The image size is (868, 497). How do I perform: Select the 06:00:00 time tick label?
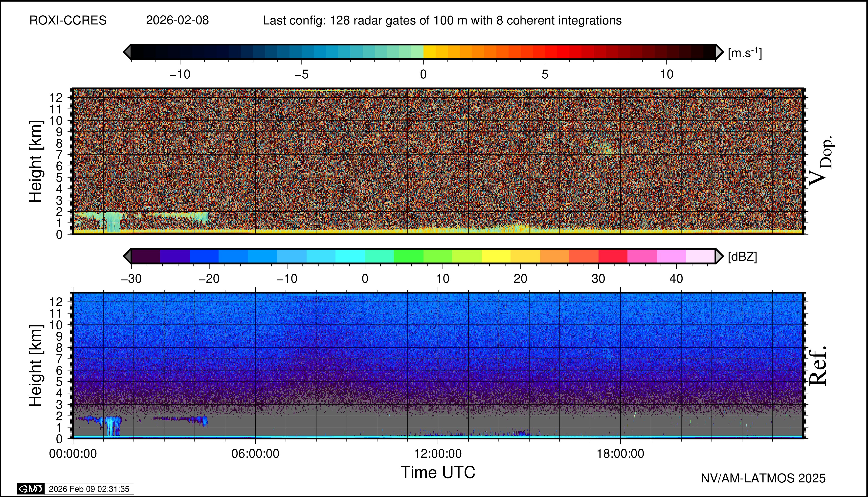pyautogui.click(x=255, y=454)
